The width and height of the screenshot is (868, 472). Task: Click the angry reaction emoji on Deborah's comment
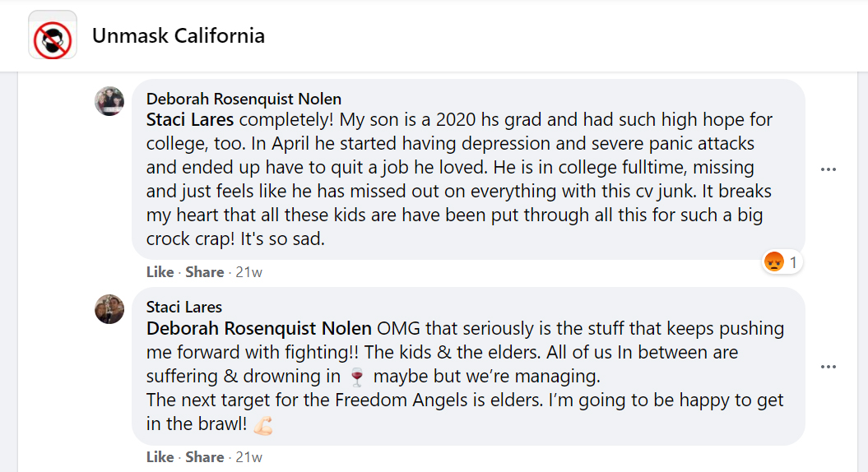pyautogui.click(x=773, y=262)
